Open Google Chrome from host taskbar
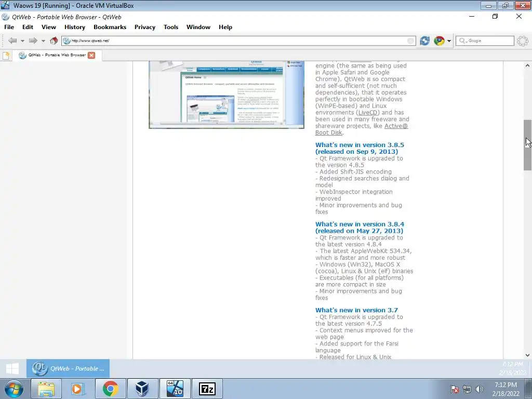The height and width of the screenshot is (399, 532). 110,389
